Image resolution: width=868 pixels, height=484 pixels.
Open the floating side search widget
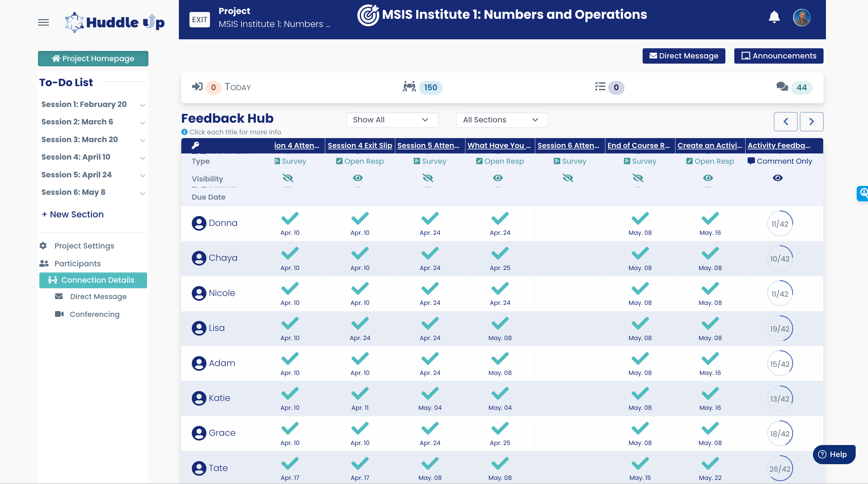point(863,193)
